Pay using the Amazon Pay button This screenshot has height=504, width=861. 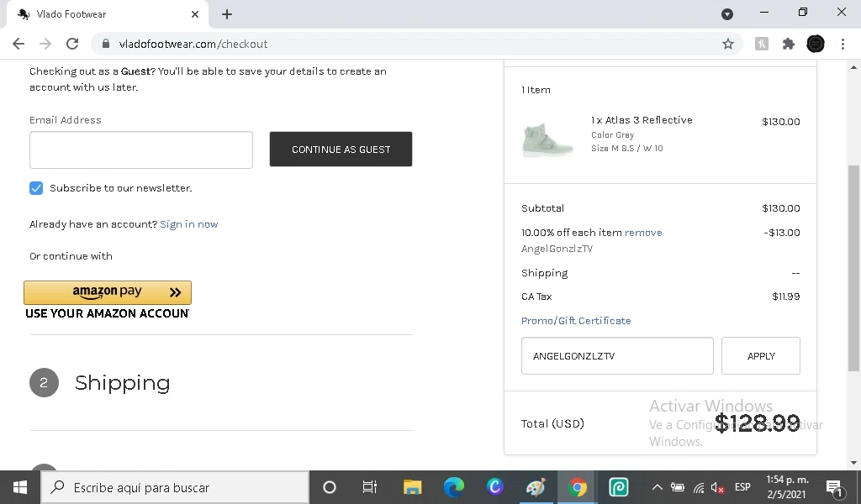[108, 292]
